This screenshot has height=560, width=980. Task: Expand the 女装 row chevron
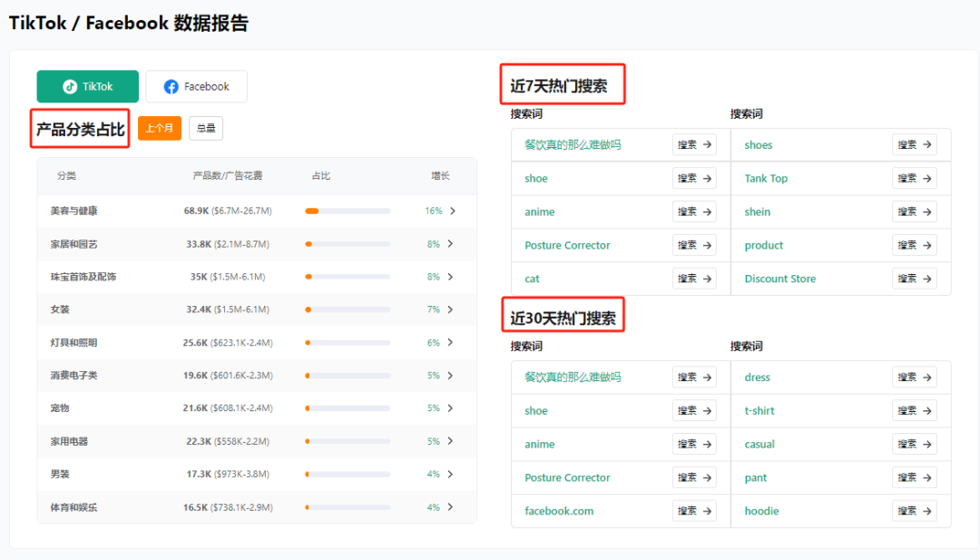(451, 309)
